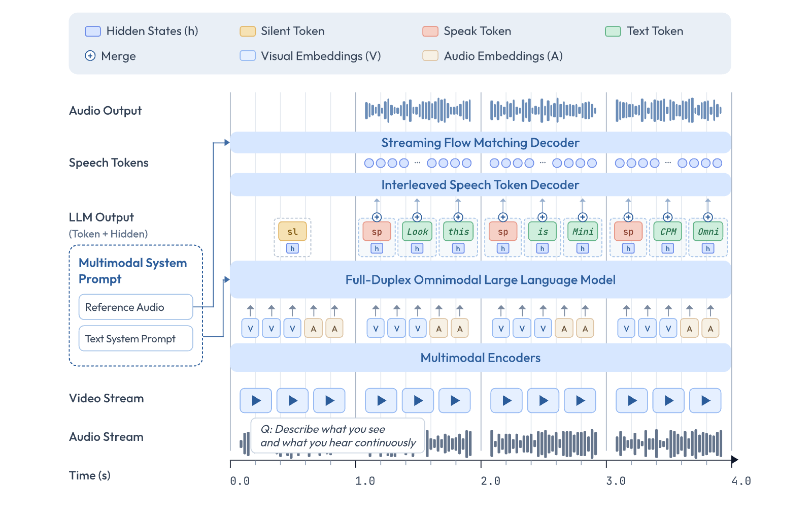Click the merge plus icon above the Look token

click(417, 217)
